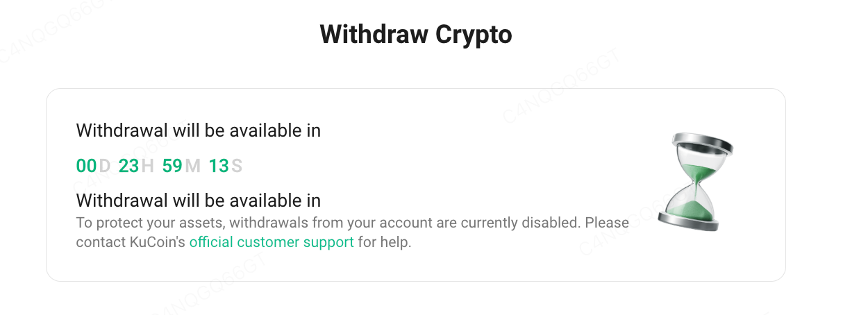The height and width of the screenshot is (315, 868).
Task: Click the heading directly below the countdown
Action: [x=198, y=201]
